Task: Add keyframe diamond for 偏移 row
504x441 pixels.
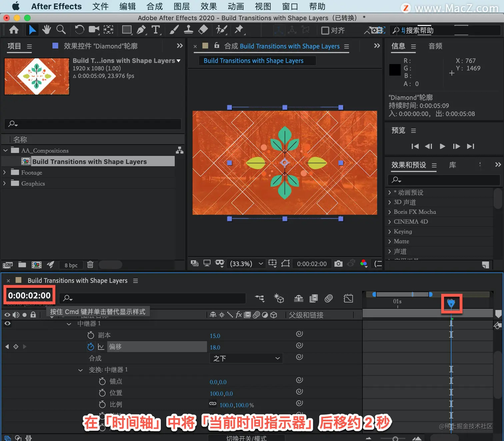Action: (16, 347)
